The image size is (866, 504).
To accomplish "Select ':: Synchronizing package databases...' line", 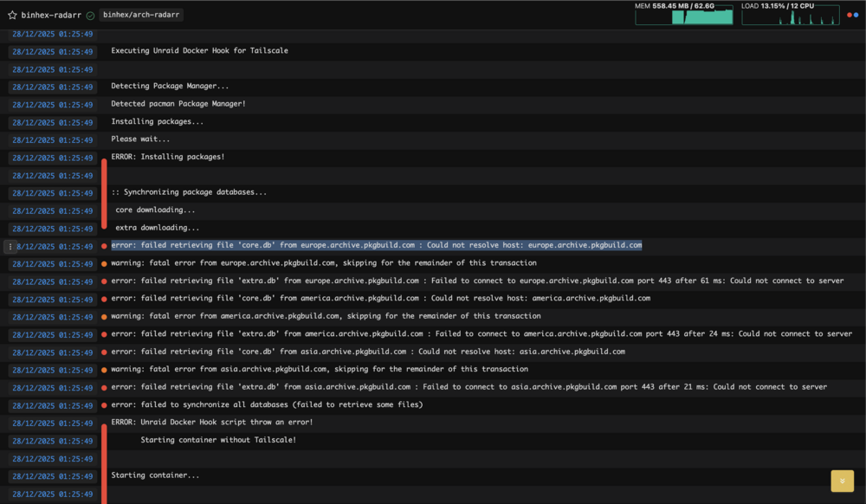I will [189, 192].
